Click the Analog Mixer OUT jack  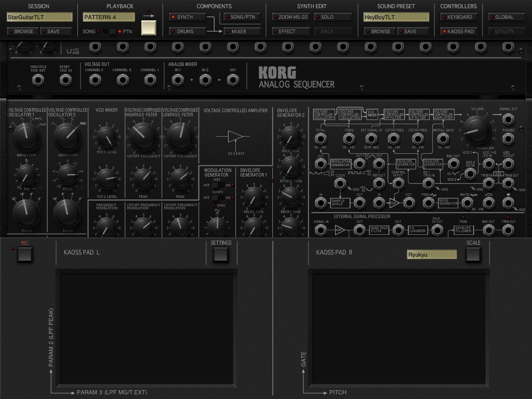tap(233, 81)
